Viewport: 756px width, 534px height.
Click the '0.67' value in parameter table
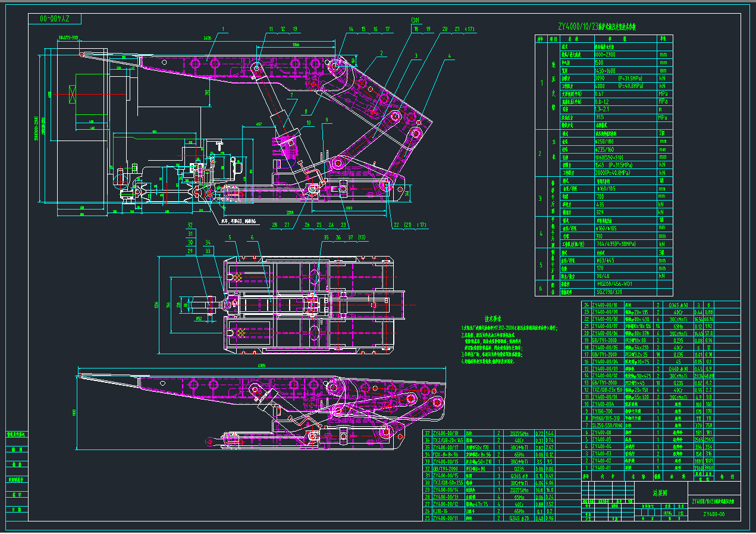tap(599, 93)
